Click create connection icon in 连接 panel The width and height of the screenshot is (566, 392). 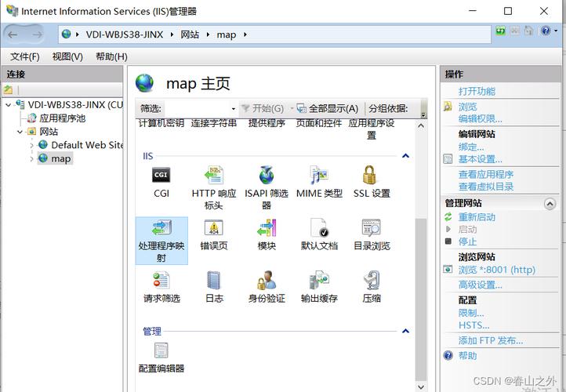[x=9, y=89]
